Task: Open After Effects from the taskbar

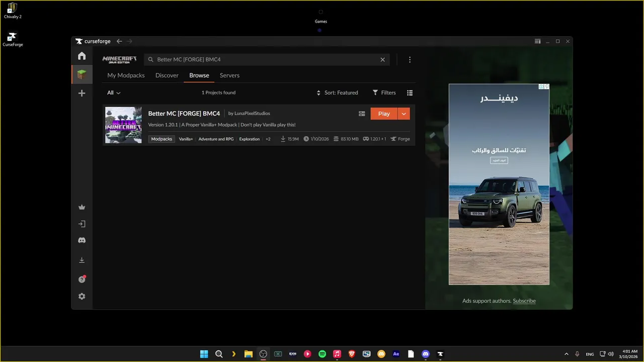Action: click(396, 354)
